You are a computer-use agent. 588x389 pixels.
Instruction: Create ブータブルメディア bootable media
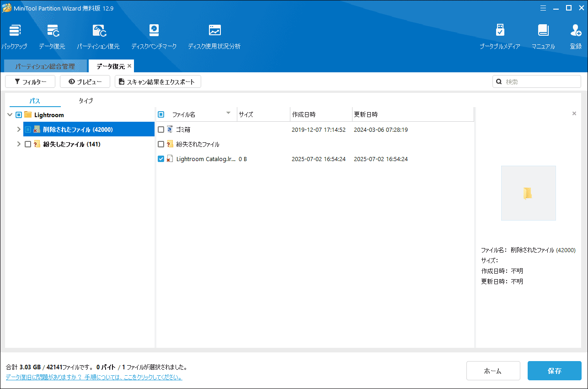click(x=500, y=37)
